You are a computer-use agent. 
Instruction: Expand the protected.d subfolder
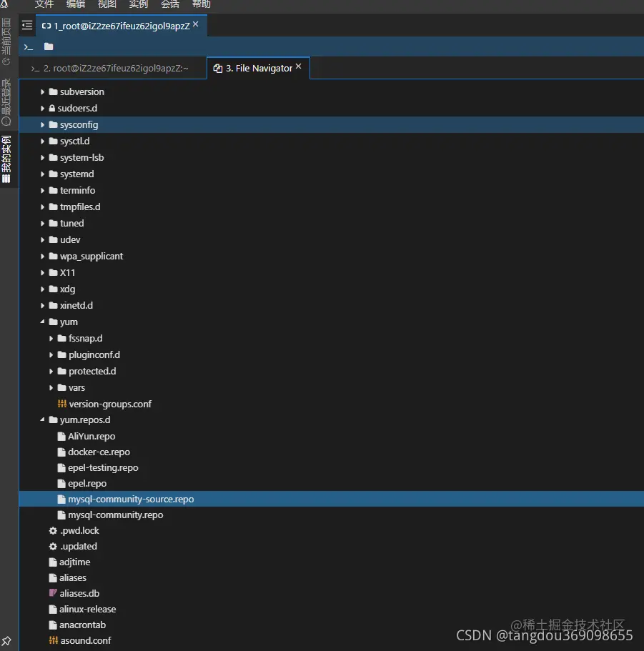tap(51, 371)
